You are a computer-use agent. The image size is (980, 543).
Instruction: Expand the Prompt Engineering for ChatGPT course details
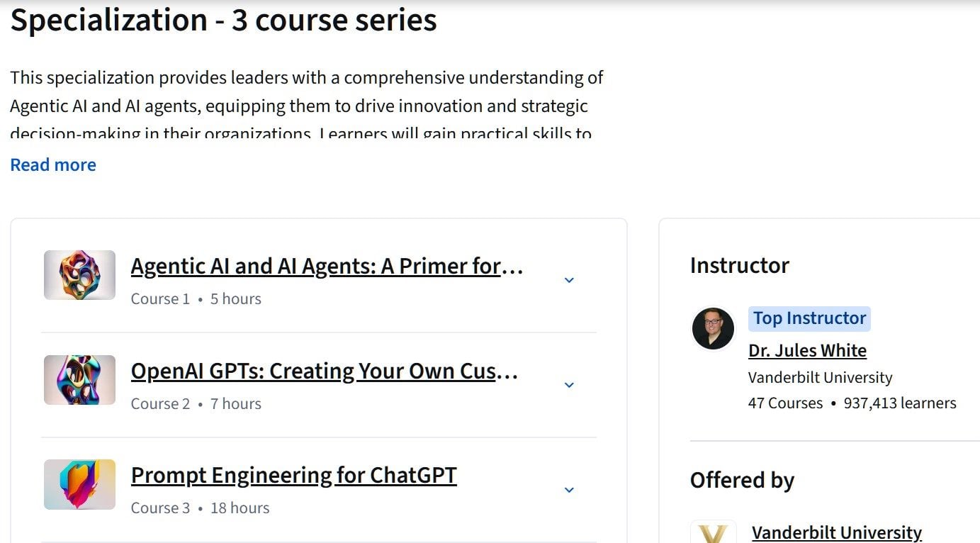click(569, 489)
